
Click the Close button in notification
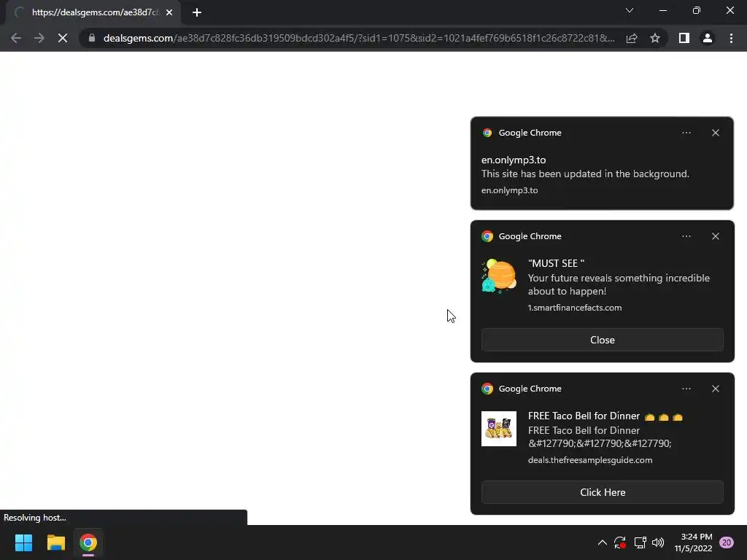point(602,340)
